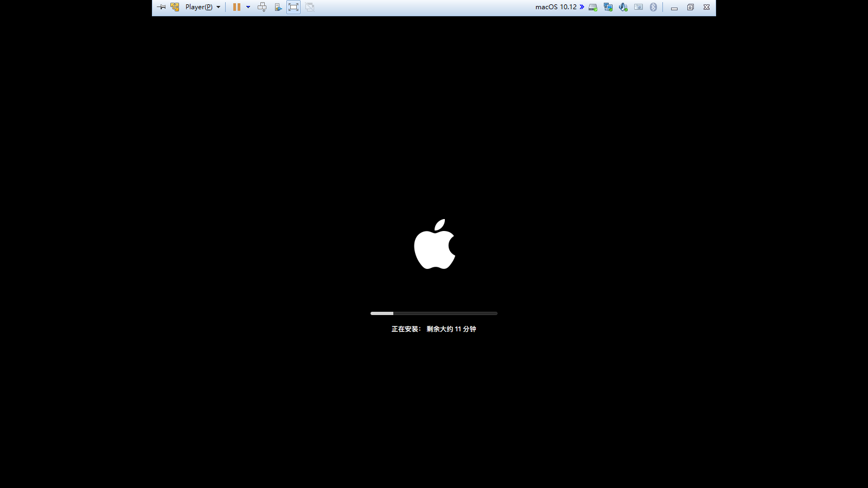Click the Bluetooth device icon
This screenshot has height=488, width=868.
pyautogui.click(x=653, y=7)
